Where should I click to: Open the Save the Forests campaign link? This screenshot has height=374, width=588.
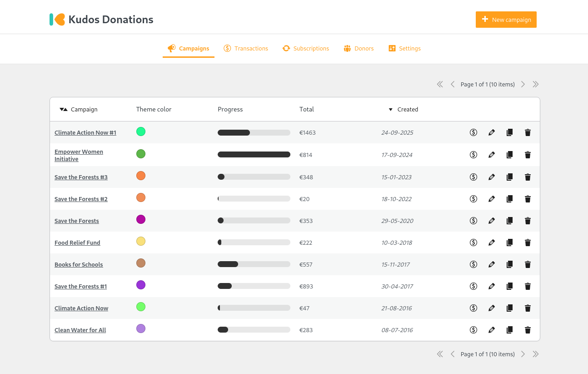tap(77, 221)
